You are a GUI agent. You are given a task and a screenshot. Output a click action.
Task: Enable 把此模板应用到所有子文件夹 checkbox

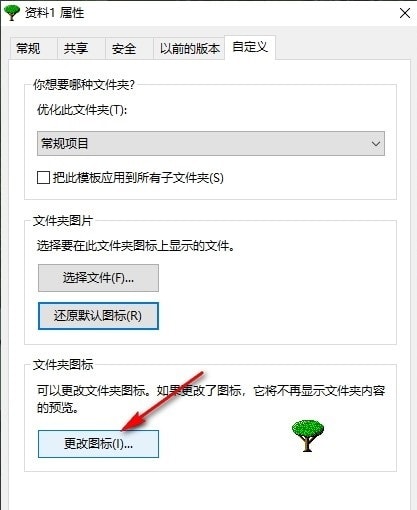coord(44,178)
